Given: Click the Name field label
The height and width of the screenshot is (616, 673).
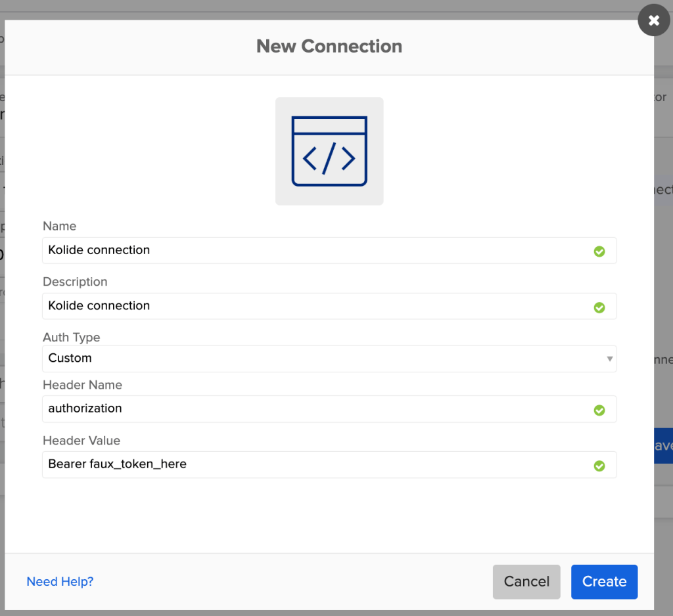Looking at the screenshot, I should coord(59,226).
